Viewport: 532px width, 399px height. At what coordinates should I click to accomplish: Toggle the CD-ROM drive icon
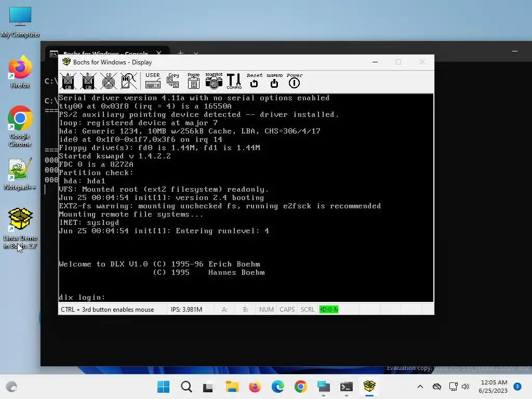pos(109,81)
